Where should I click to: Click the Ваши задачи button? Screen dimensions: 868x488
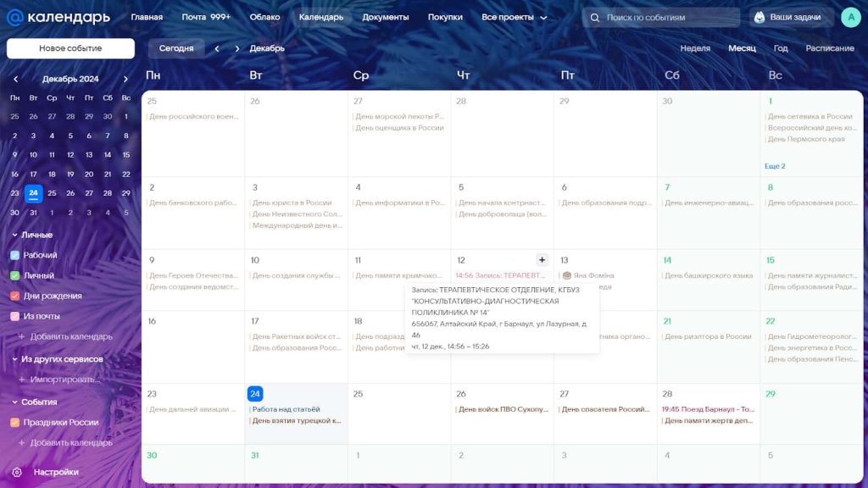click(x=791, y=18)
